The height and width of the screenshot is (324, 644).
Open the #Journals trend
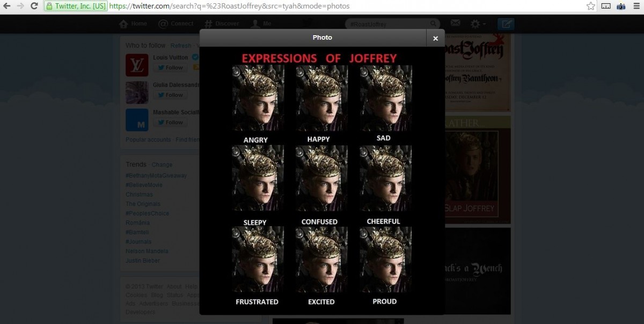pyautogui.click(x=138, y=242)
